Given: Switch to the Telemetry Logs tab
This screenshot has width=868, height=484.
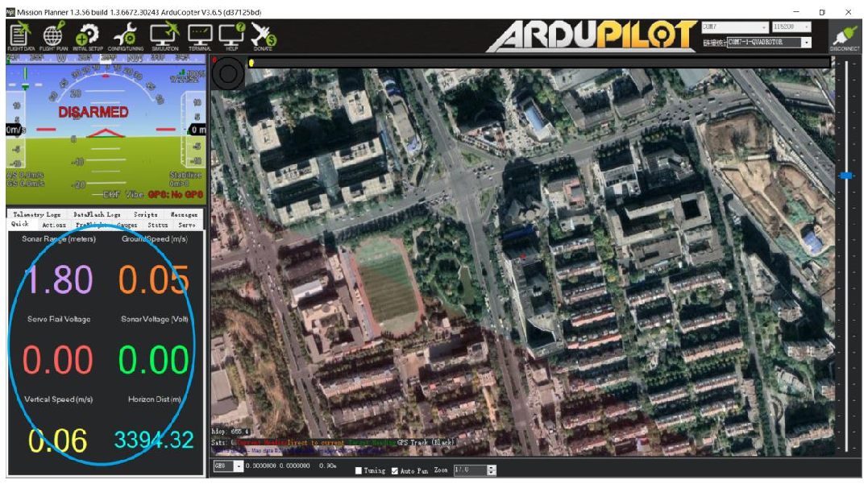Looking at the screenshot, I should pos(36,214).
